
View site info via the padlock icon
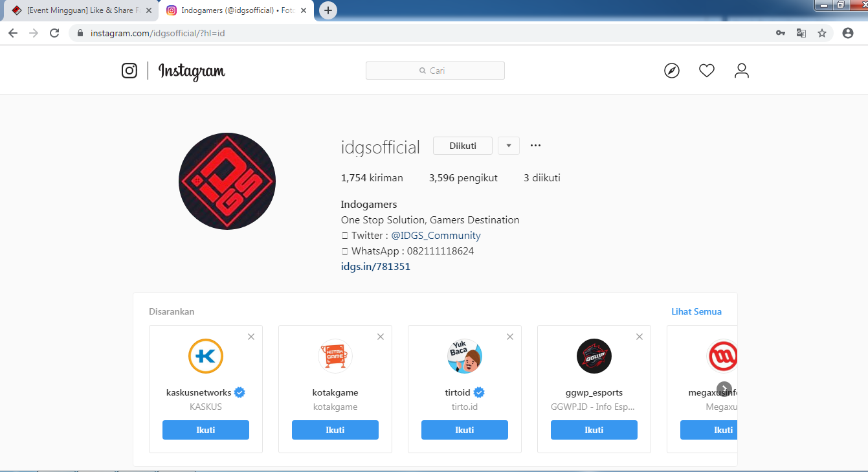coord(80,33)
